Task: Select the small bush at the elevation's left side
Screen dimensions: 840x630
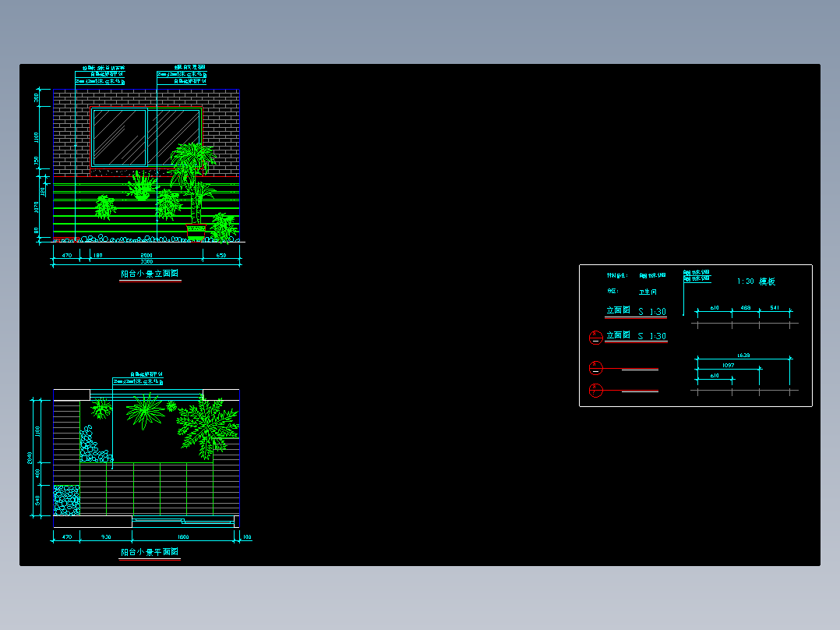Action: [x=105, y=207]
